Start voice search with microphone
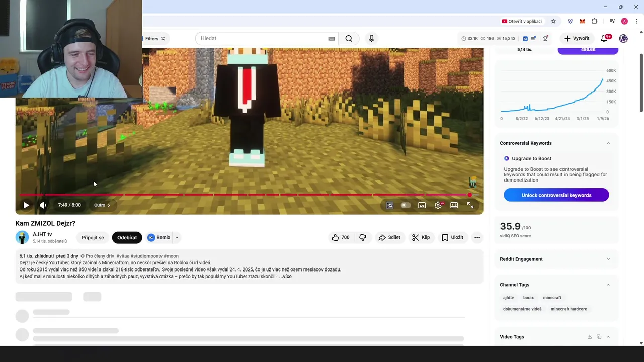This screenshot has height=362, width=644. pyautogui.click(x=371, y=39)
